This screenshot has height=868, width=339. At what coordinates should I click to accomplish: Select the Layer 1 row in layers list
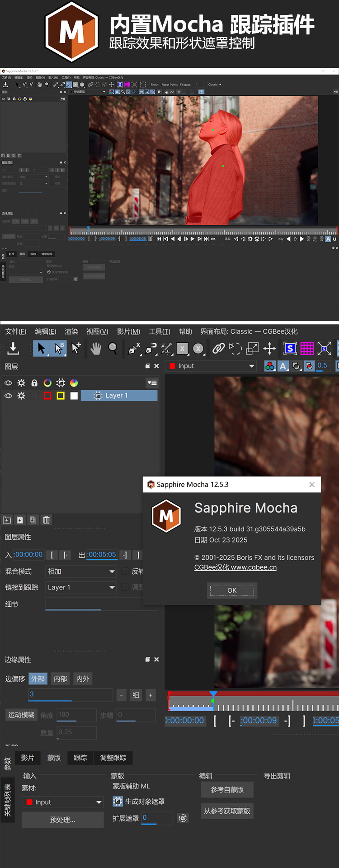119,396
